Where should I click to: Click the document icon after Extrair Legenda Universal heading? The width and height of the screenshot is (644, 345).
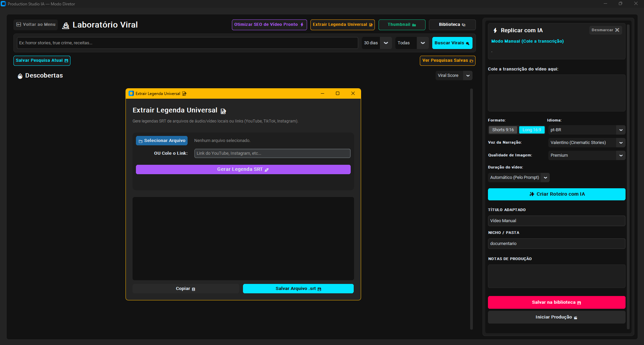[x=223, y=111]
